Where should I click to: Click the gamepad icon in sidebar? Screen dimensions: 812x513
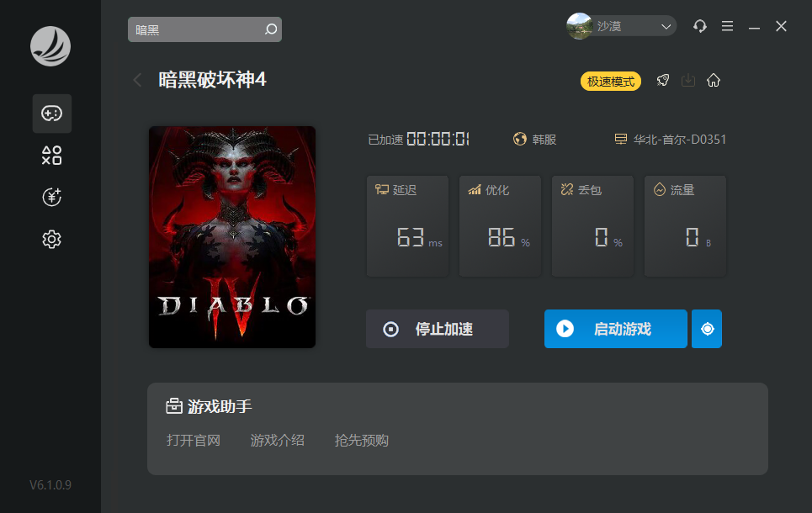52,114
